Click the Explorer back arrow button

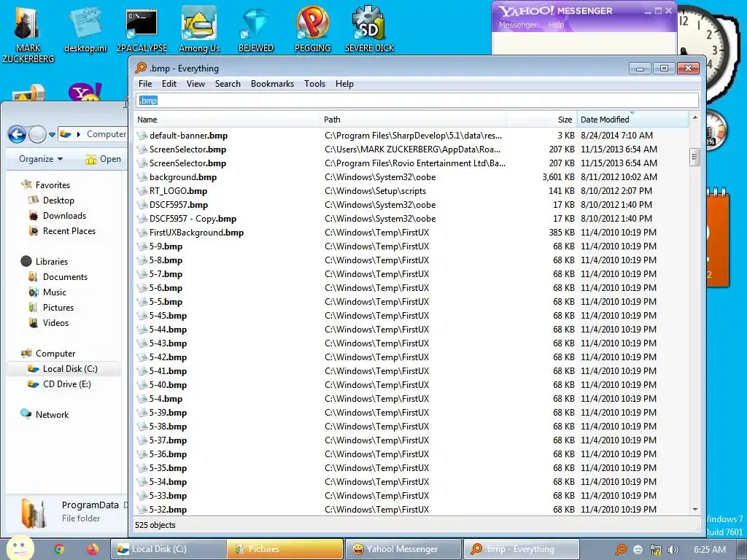[18, 134]
